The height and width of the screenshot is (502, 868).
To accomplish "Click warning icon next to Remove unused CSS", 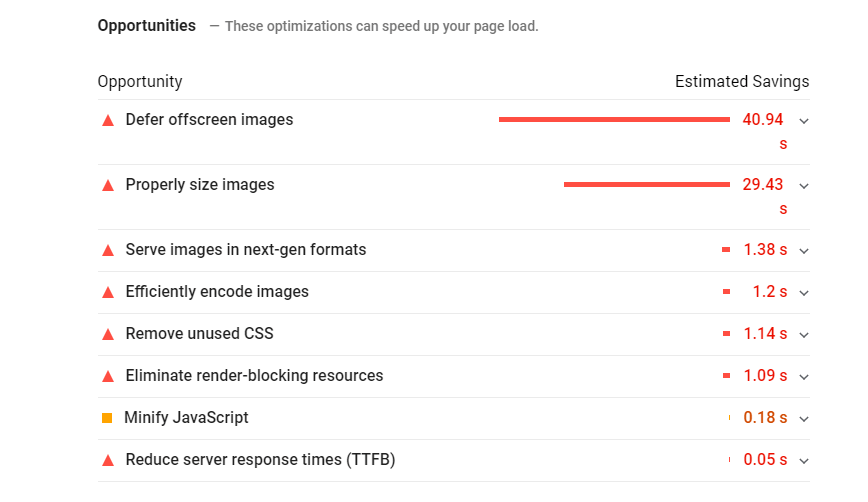I will [x=108, y=334].
